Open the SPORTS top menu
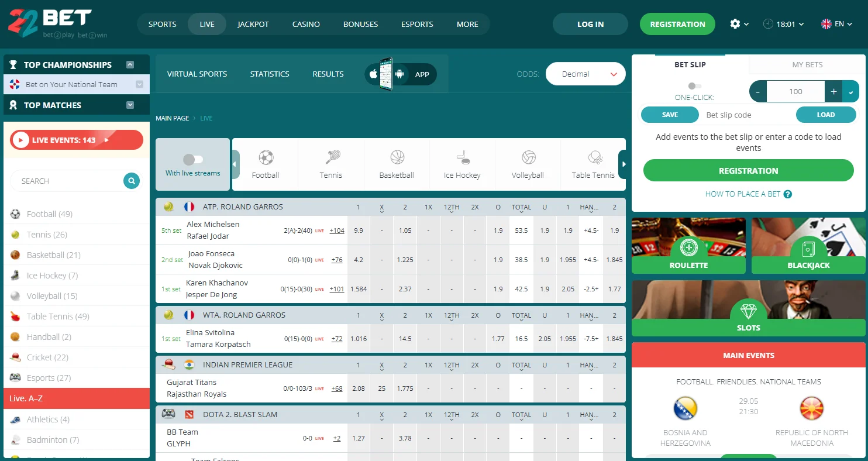The height and width of the screenshot is (461, 868). [163, 24]
